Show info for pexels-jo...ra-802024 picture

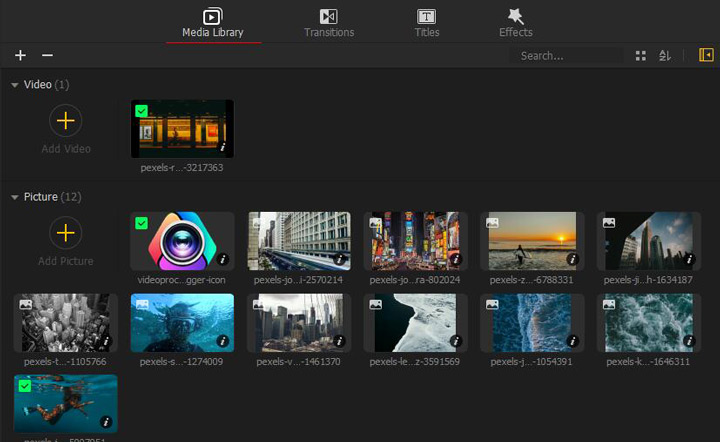coord(456,259)
